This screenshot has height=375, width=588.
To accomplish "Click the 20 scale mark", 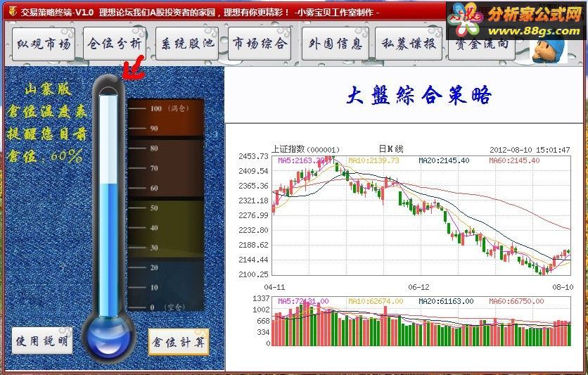I will (x=154, y=267).
